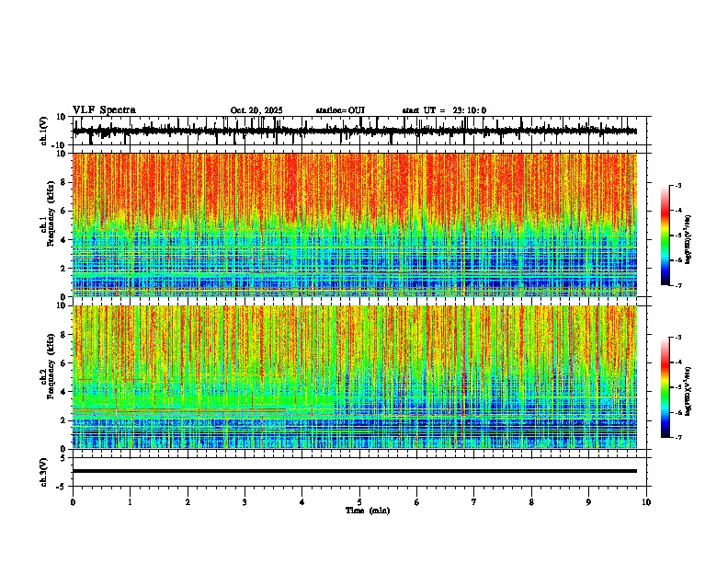Click time axis tick label "0"
728x563 pixels.
[x=73, y=502]
